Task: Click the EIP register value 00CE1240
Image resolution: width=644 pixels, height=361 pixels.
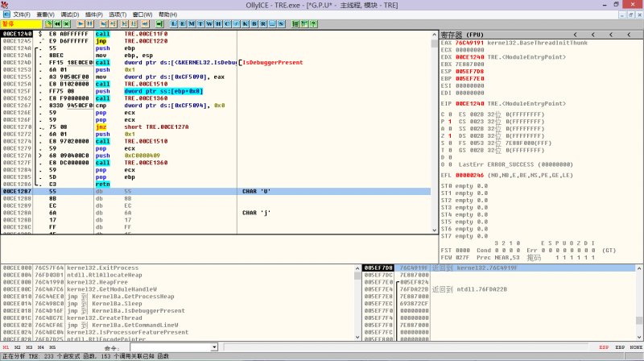Action: (x=469, y=104)
